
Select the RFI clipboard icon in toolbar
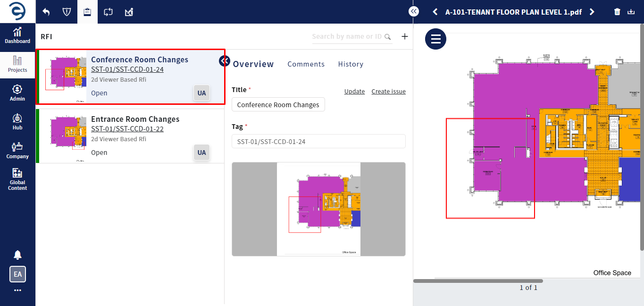pos(87,12)
